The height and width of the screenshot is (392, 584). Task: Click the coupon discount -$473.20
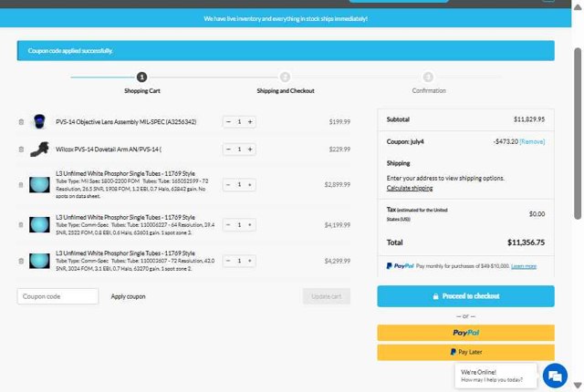(x=506, y=141)
